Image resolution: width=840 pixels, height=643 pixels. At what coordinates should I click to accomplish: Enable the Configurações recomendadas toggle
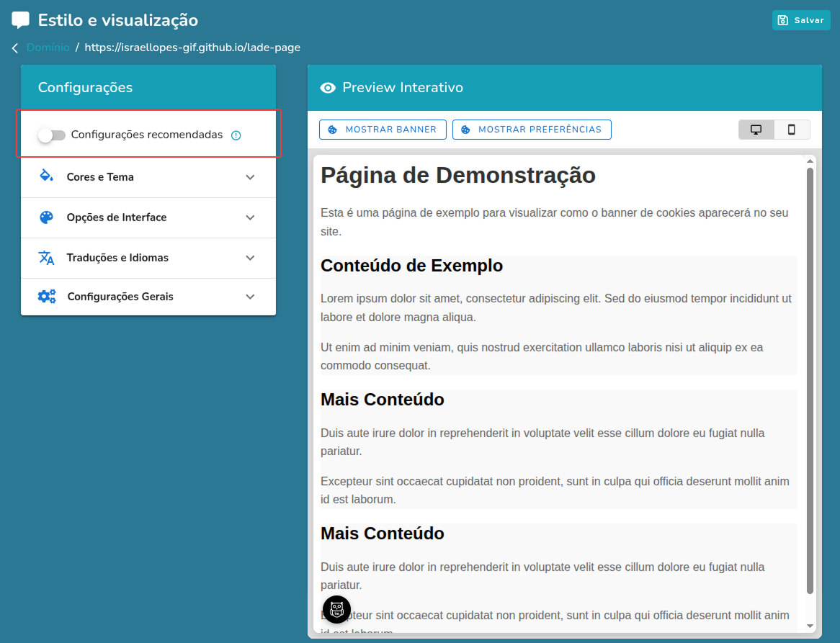[x=51, y=135]
